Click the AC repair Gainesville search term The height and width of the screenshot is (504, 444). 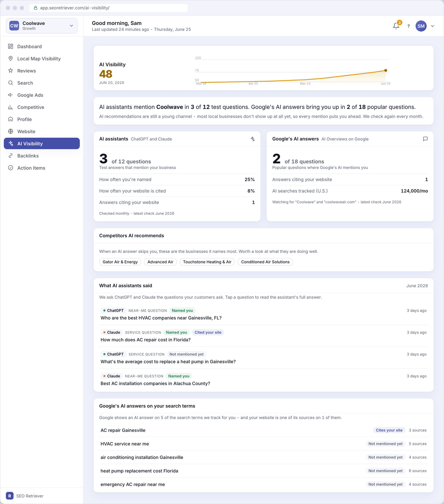[x=123, y=430]
